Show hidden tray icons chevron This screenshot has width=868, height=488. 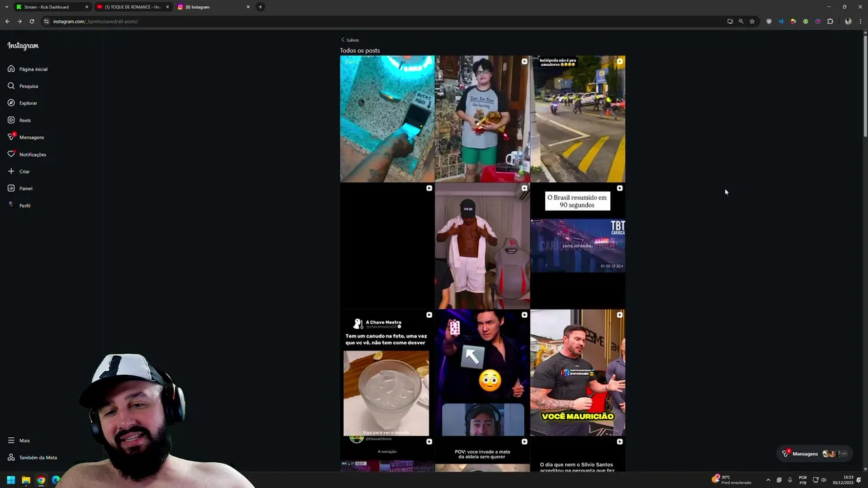click(768, 480)
